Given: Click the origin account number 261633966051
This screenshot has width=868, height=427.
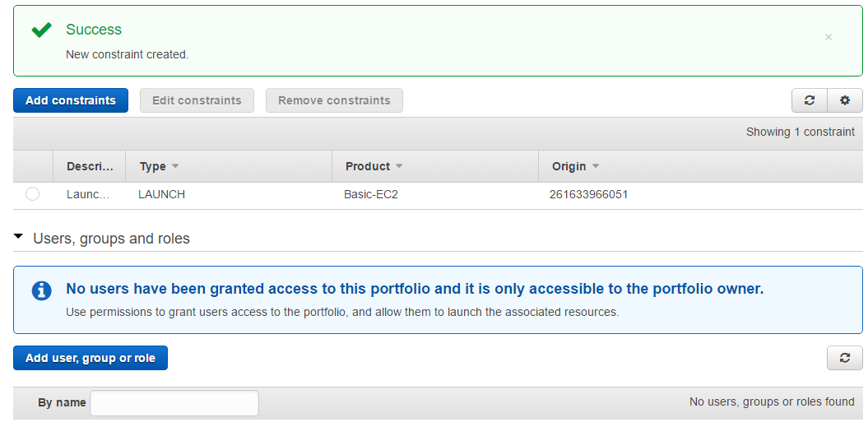Looking at the screenshot, I should tap(588, 195).
